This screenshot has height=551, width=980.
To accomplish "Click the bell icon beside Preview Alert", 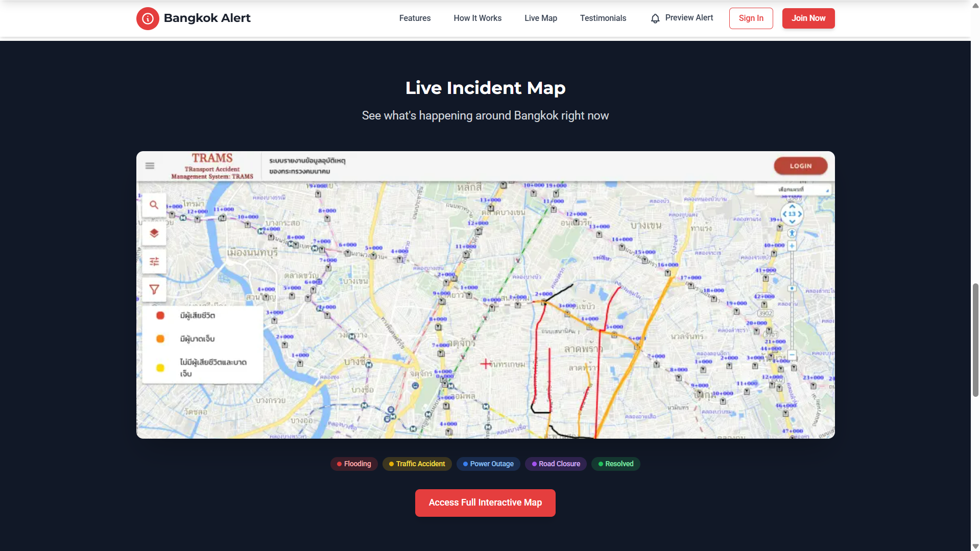I will click(x=655, y=18).
